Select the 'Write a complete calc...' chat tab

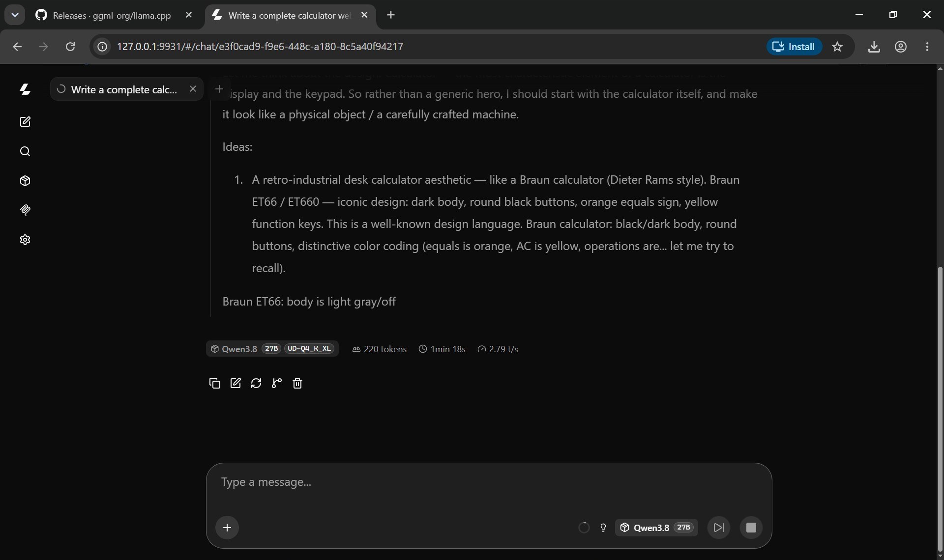(x=127, y=89)
